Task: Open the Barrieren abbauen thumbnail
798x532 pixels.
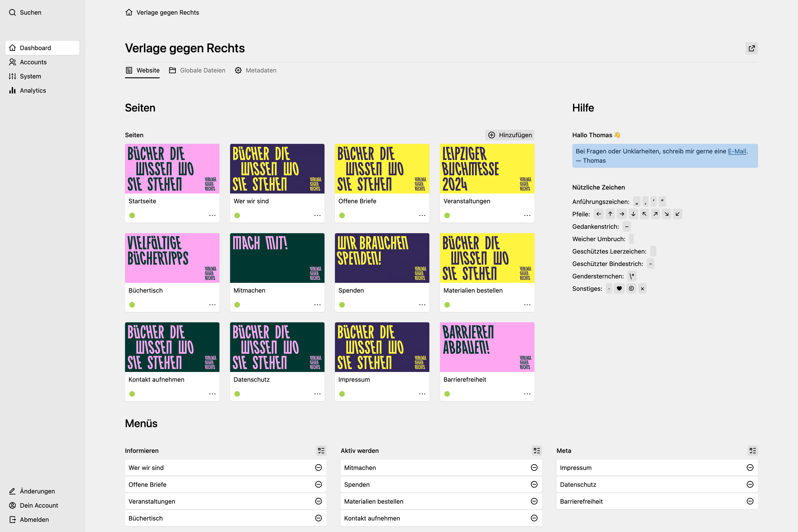Action: (487, 347)
